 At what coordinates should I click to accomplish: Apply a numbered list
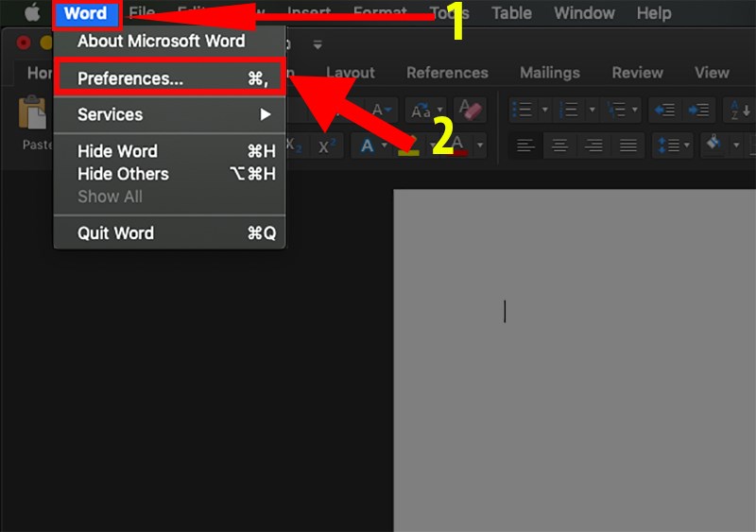(x=569, y=110)
